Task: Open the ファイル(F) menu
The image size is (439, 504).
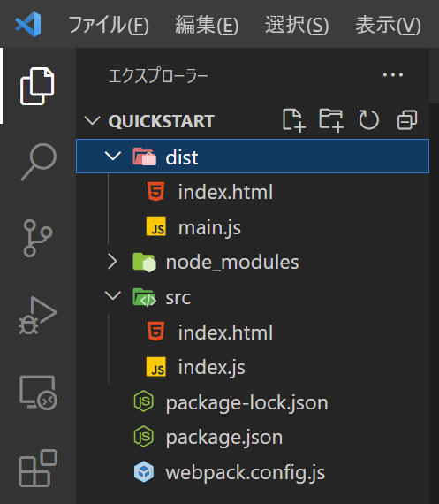Action: [109, 25]
